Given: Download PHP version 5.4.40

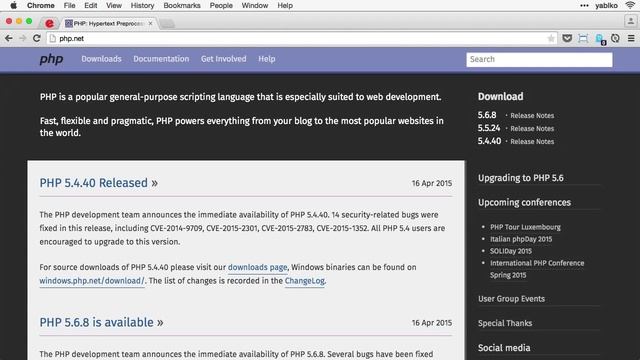Looking at the screenshot, I should coord(489,141).
